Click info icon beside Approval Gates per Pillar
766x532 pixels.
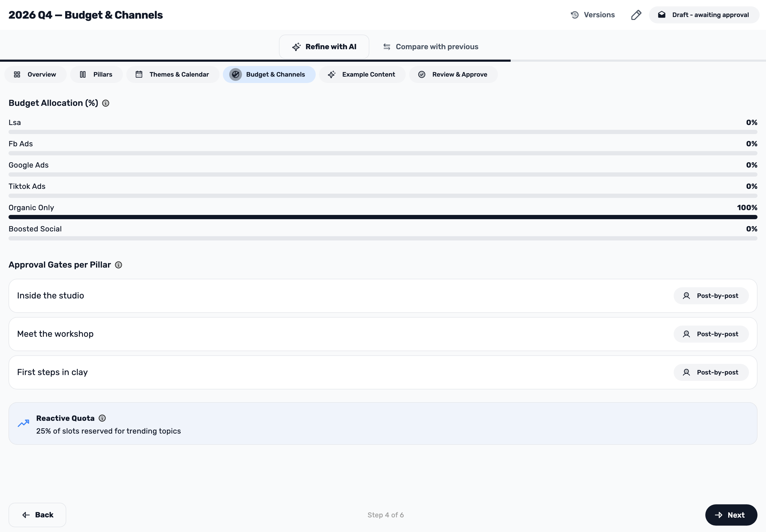click(118, 265)
